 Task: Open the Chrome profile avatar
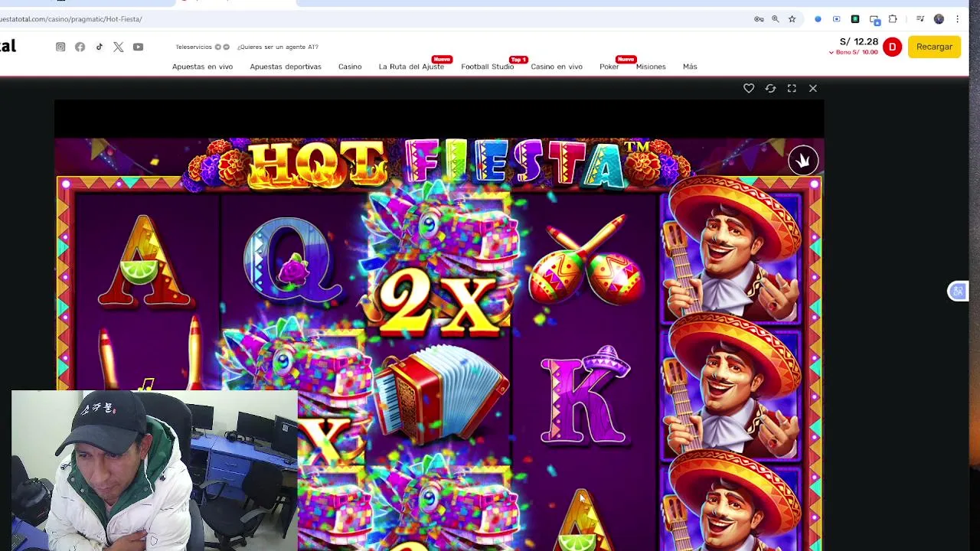pyautogui.click(x=939, y=19)
